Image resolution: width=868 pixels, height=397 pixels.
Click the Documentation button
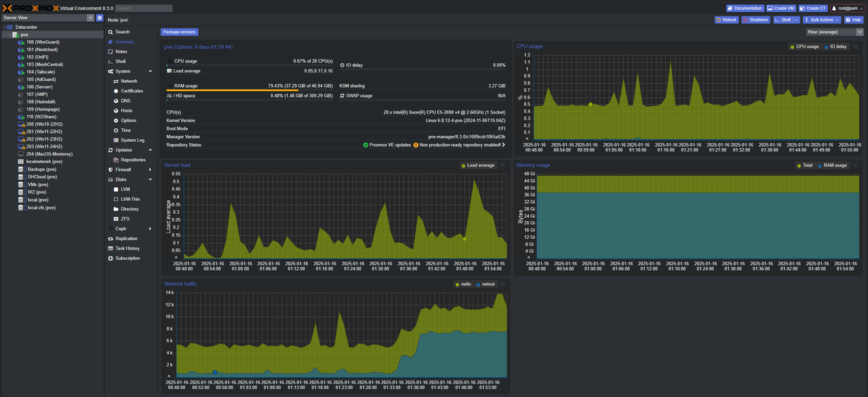[745, 8]
